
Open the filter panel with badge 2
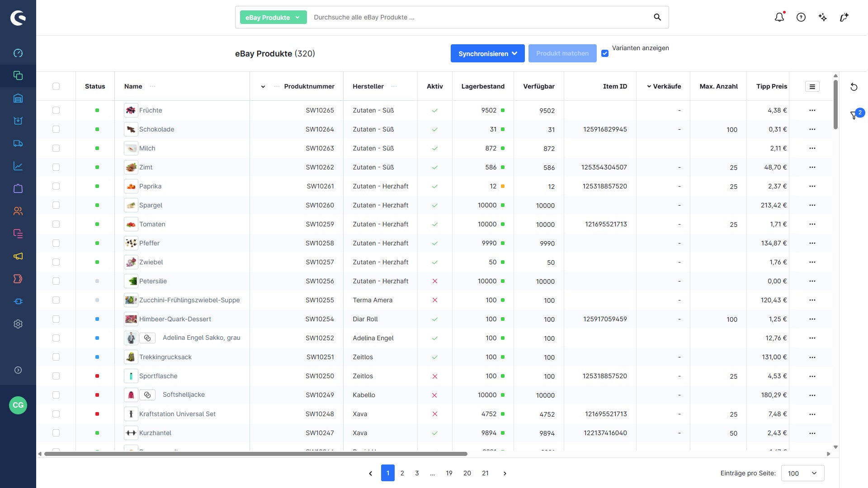(854, 115)
